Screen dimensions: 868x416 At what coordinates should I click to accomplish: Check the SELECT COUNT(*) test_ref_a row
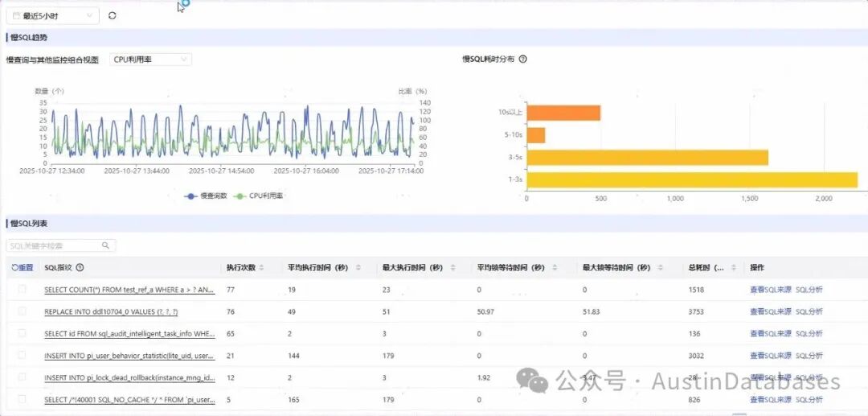23,289
